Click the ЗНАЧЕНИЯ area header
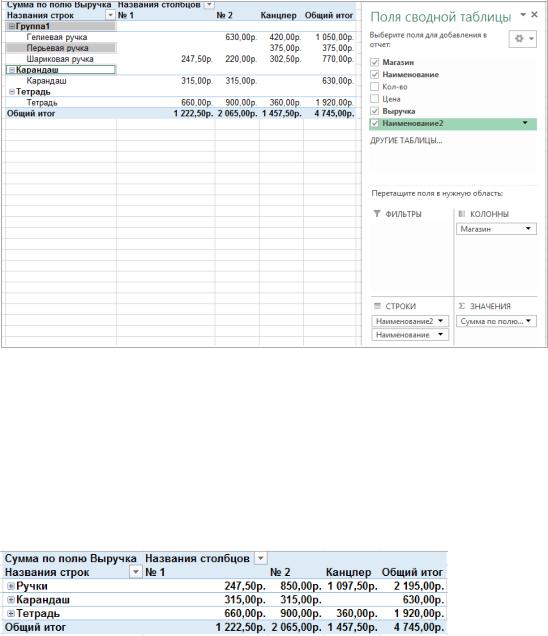Image resolution: width=548 pixels, height=636 pixels. click(x=490, y=307)
